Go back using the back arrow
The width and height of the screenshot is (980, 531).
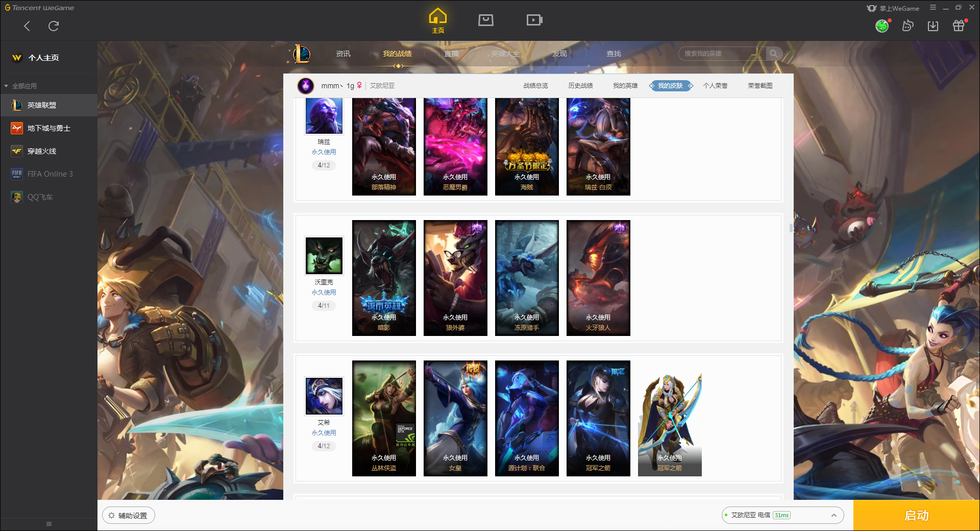coord(27,26)
